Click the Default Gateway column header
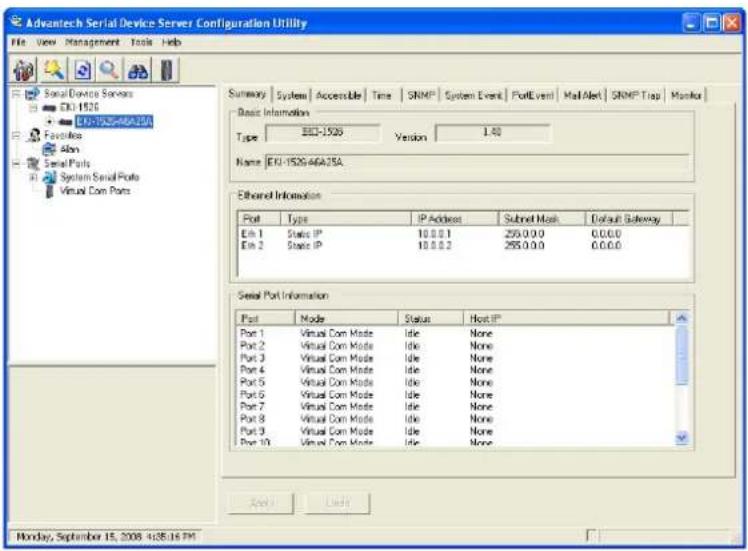This screenshot has width=748, height=551. tap(629, 219)
